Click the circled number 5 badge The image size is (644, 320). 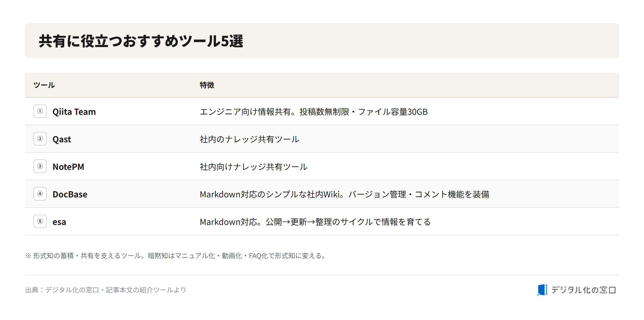coord(40,221)
